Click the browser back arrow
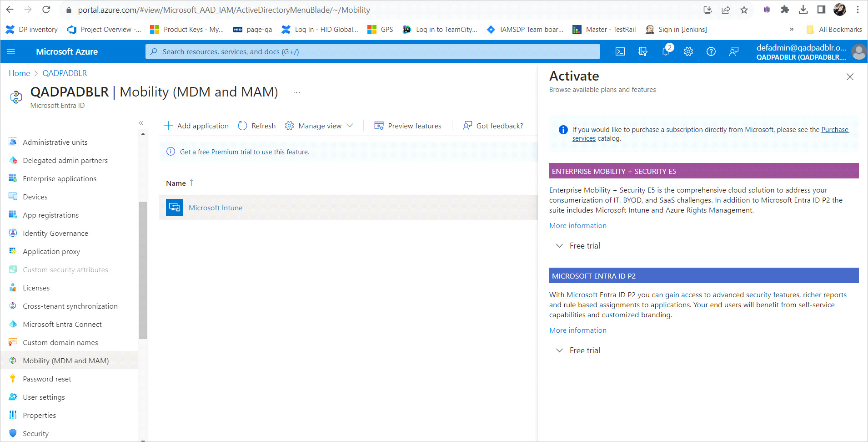This screenshot has height=442, width=868. click(10, 10)
